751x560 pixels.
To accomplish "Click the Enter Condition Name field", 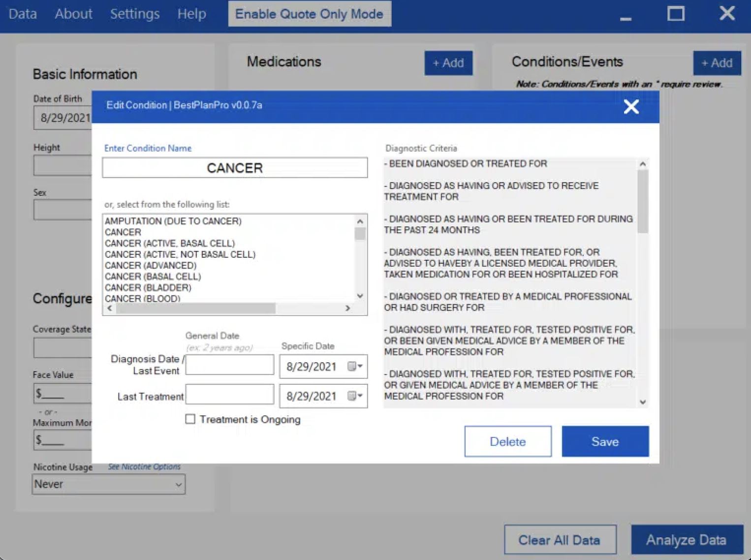I will point(235,168).
